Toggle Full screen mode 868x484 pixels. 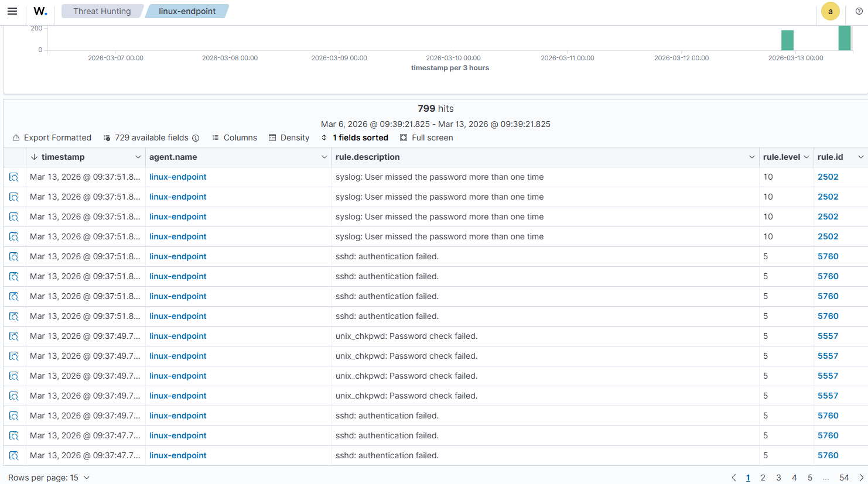point(426,138)
